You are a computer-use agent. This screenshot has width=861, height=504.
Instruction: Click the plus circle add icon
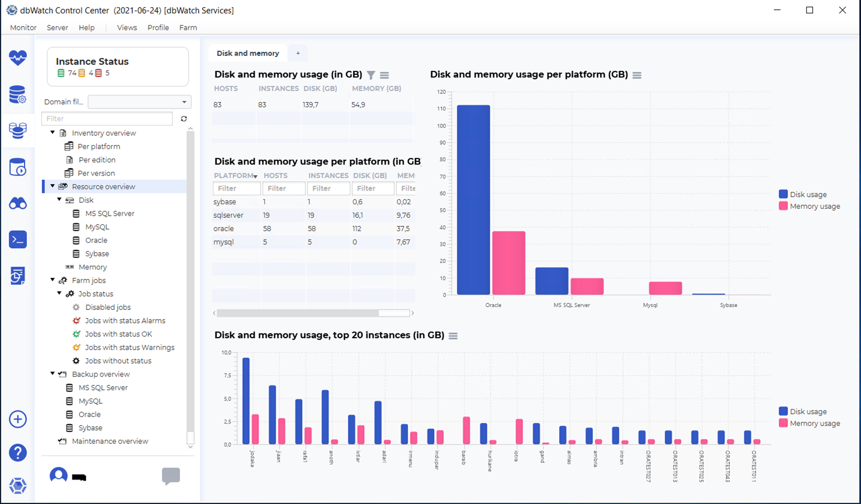click(18, 419)
